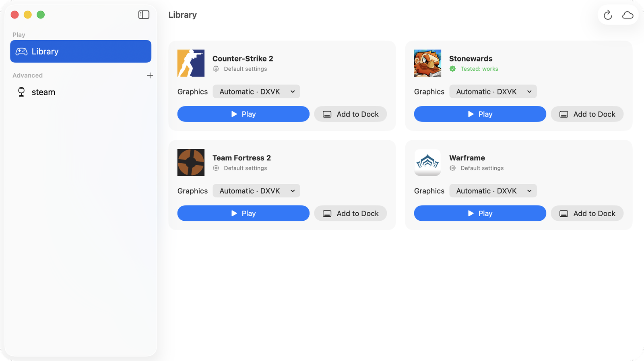Toggle the sidebar visibility icon
The image size is (644, 361).
[144, 15]
